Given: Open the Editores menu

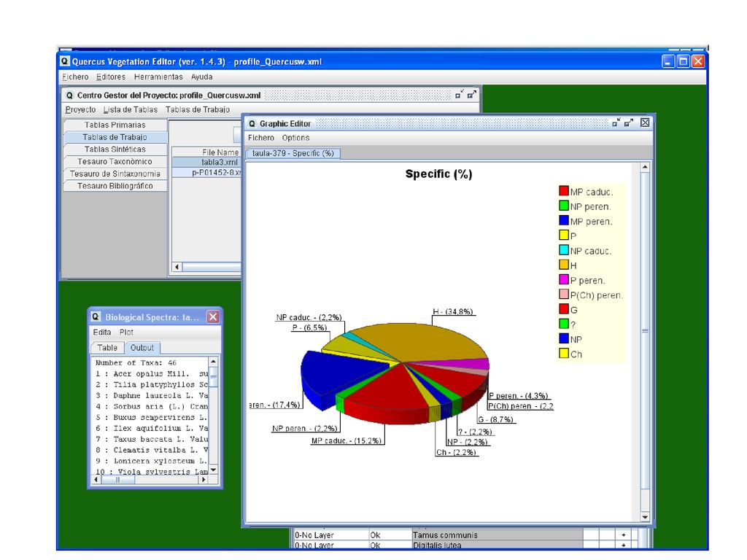Looking at the screenshot, I should (x=111, y=77).
